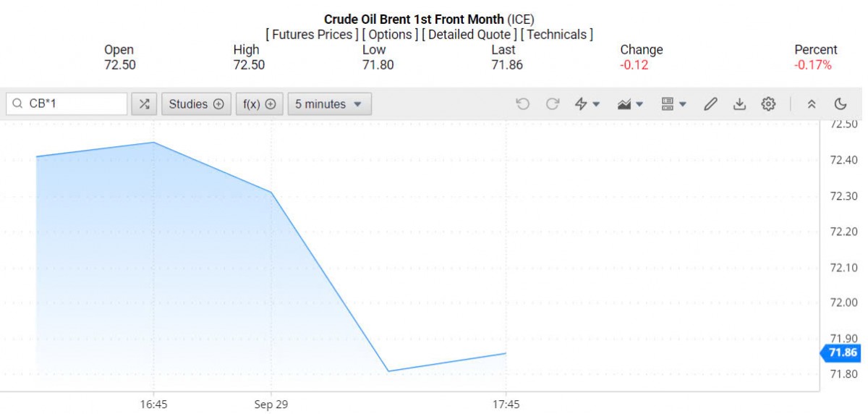Download the chart using download icon
Viewport: 868px width, 414px height.
[739, 104]
